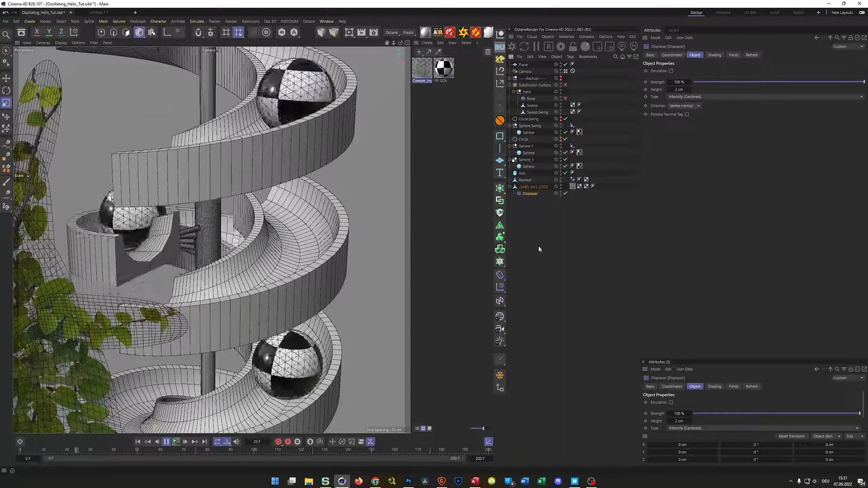The width and height of the screenshot is (868, 488).
Task: Click the Refresh button in Attributes panel
Action: click(752, 55)
